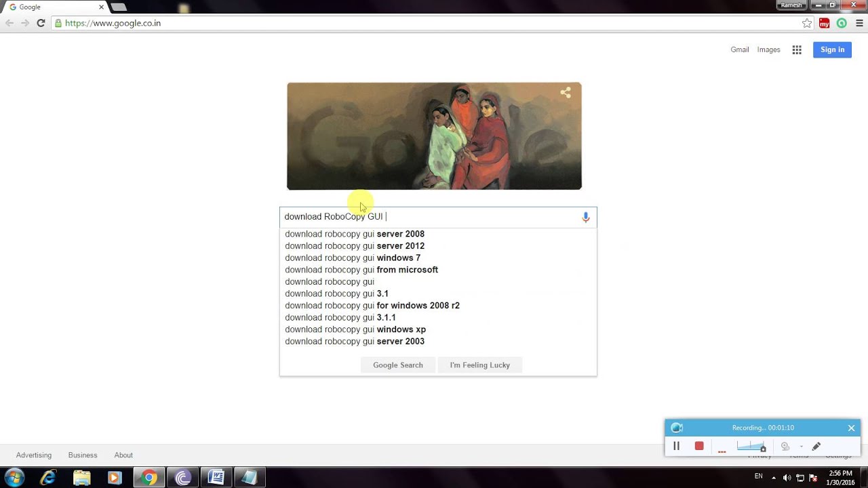Open the green circular extension icon

[x=842, y=23]
